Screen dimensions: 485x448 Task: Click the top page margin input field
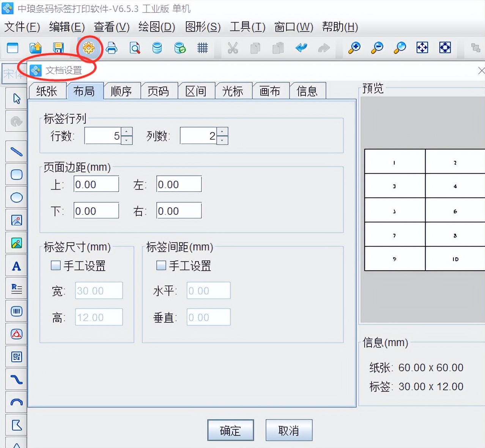96,185
